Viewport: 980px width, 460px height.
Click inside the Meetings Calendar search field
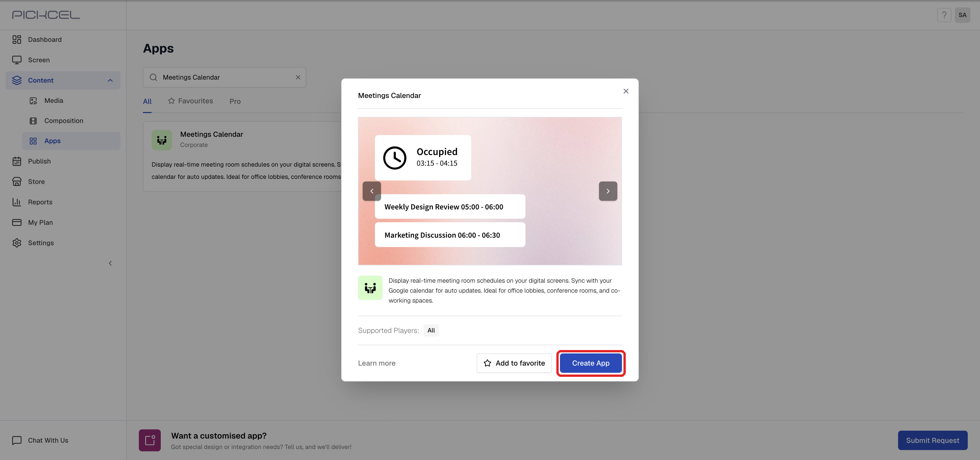point(224,77)
